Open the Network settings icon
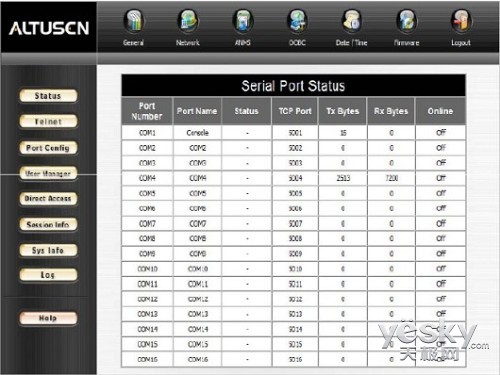This screenshot has height=375, width=500. 188,21
